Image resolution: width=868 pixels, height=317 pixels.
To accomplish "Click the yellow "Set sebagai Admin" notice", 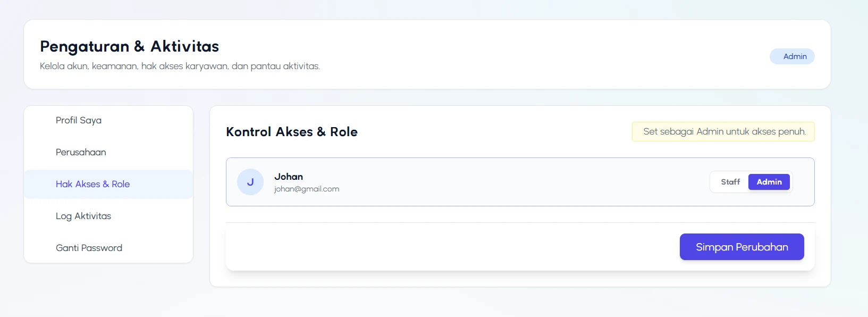I will (723, 131).
